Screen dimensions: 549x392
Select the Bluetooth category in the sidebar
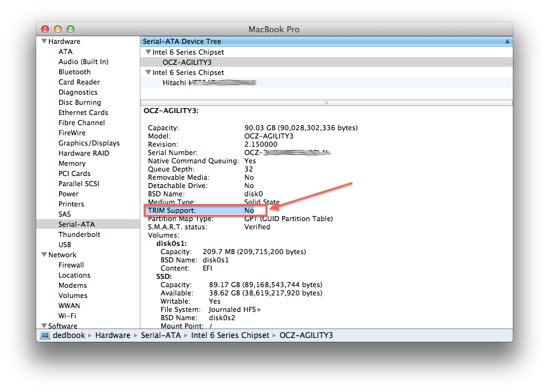pyautogui.click(x=74, y=72)
